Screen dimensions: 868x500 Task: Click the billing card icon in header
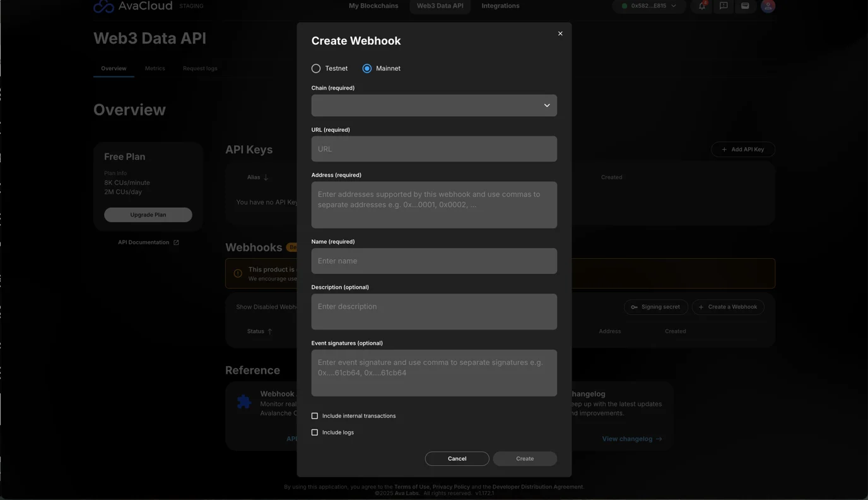coord(745,6)
